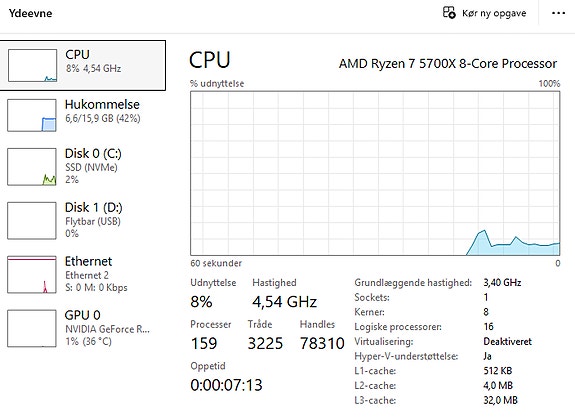575x420 pixels.
Task: Click the Virtualisering Deaktiveret value
Action: coord(507,342)
